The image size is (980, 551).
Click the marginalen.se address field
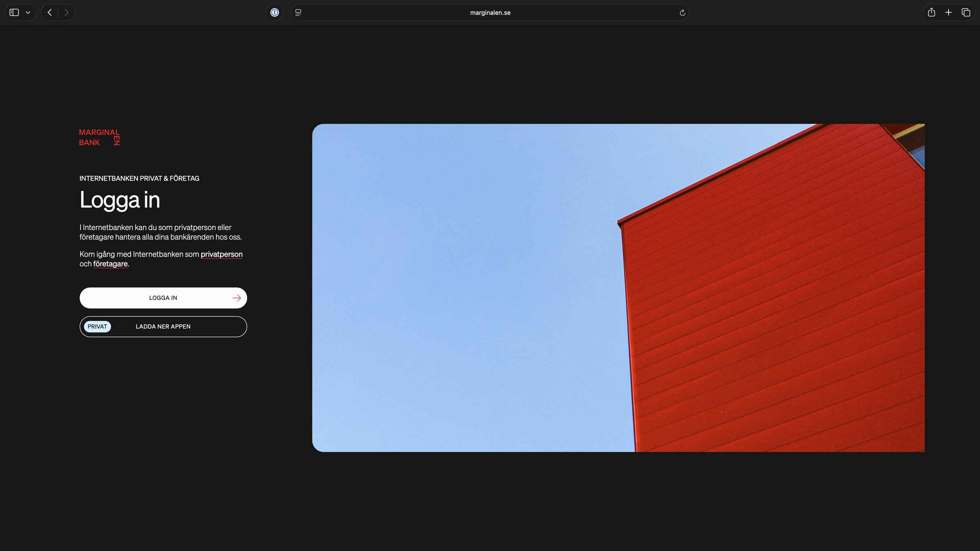[490, 13]
